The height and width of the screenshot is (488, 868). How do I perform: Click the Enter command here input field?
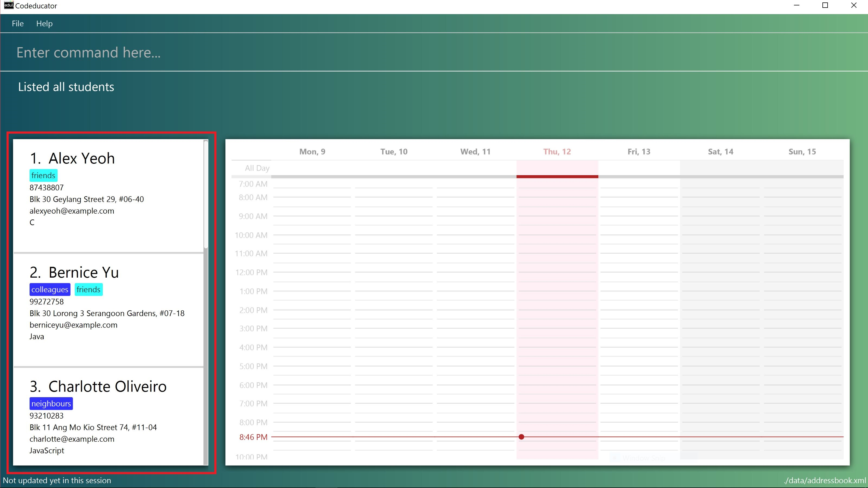click(434, 52)
